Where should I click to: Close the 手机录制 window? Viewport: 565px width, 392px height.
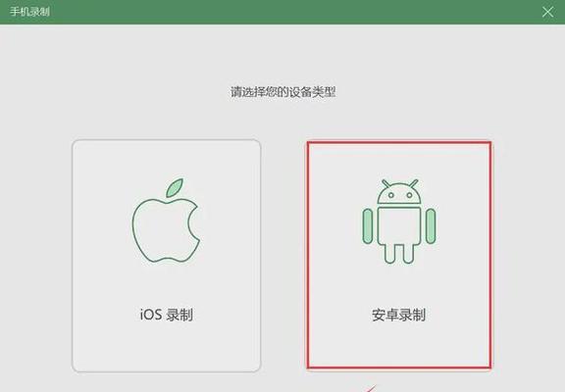click(547, 12)
